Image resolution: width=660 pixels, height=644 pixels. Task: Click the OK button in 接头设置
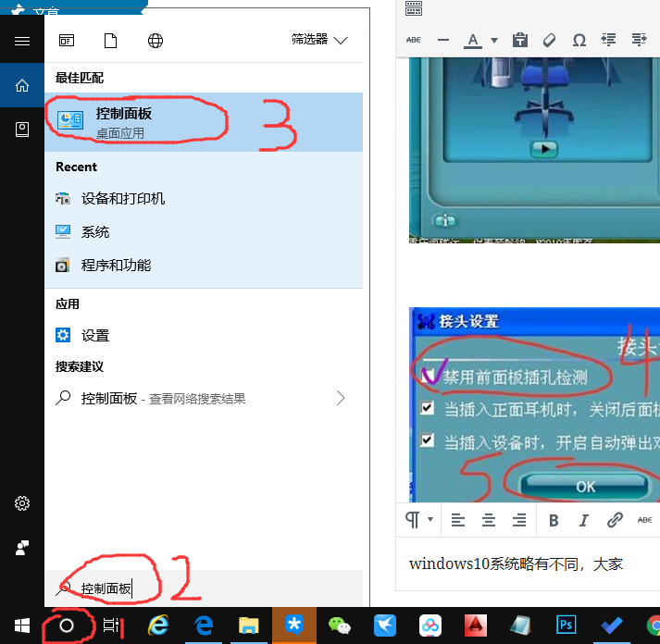(x=586, y=487)
